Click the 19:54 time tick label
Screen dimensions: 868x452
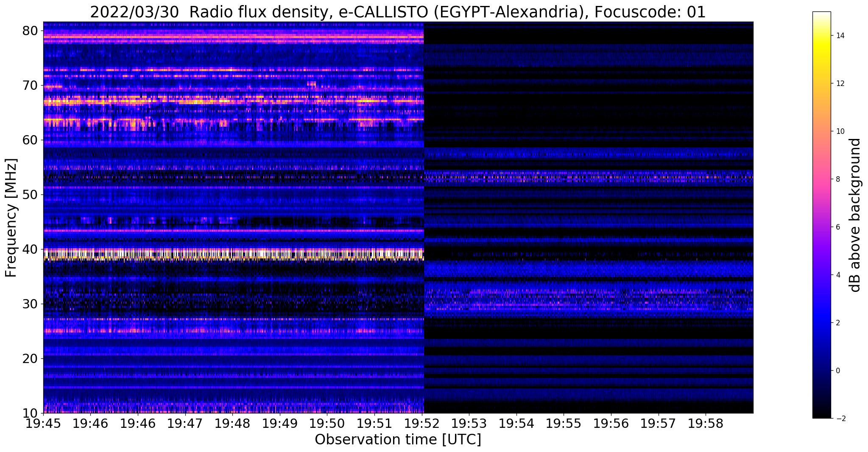click(516, 424)
